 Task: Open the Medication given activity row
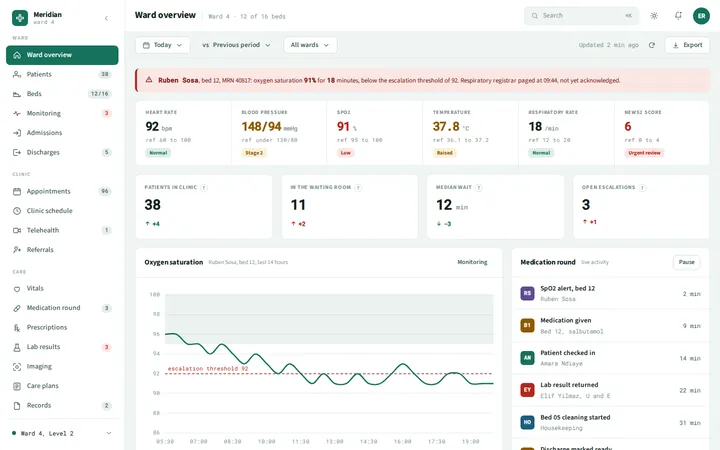tap(610, 326)
